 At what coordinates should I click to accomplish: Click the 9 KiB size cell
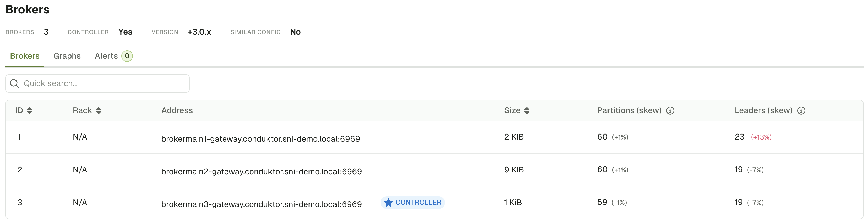[514, 170]
